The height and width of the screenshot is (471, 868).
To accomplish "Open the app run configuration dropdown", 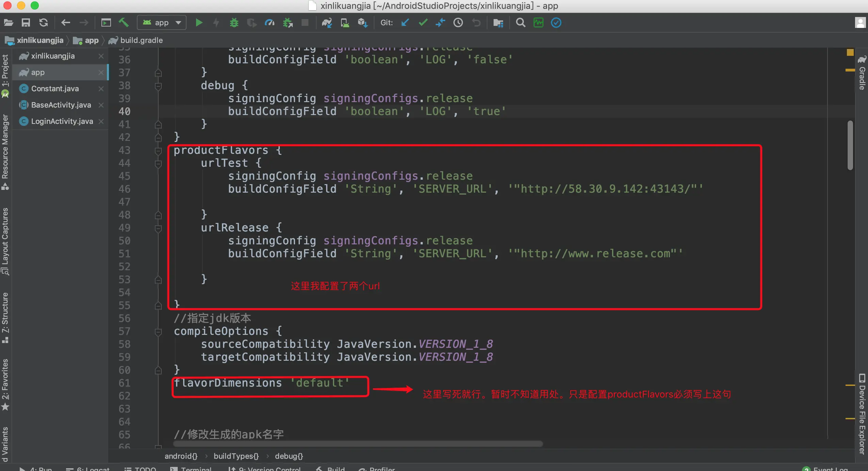I will click(x=162, y=23).
